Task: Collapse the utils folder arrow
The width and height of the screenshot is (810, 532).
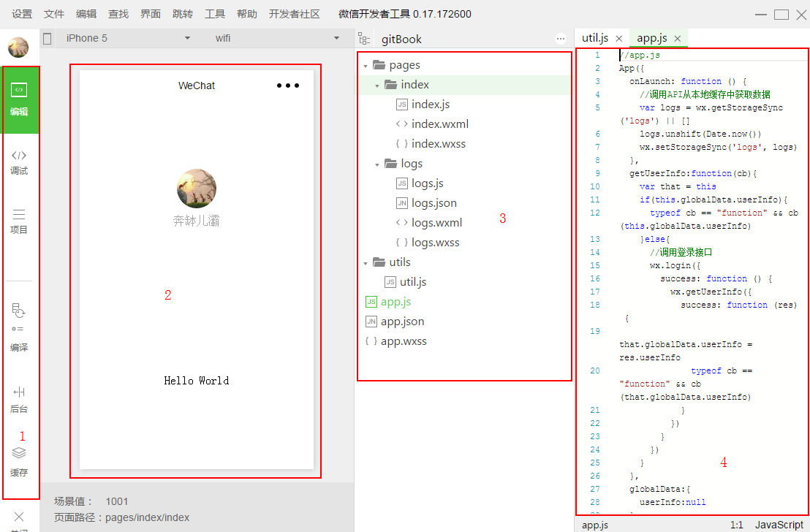Action: point(366,263)
